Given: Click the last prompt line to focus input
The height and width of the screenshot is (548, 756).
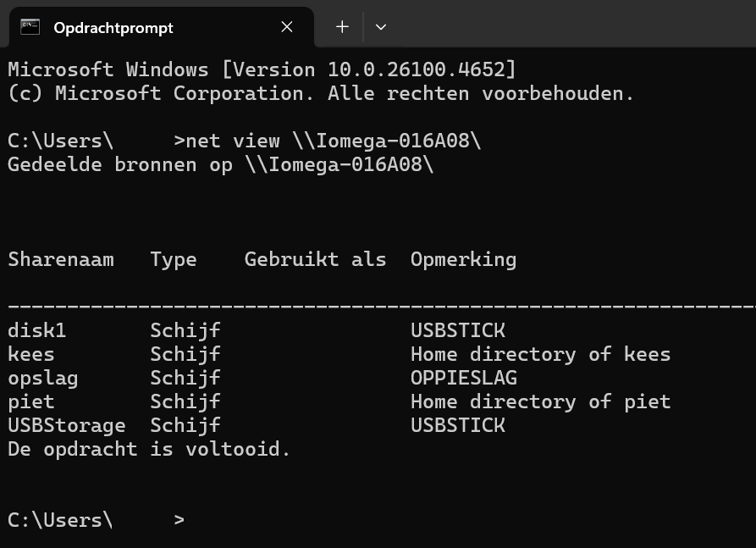Looking at the screenshot, I should click(97, 520).
